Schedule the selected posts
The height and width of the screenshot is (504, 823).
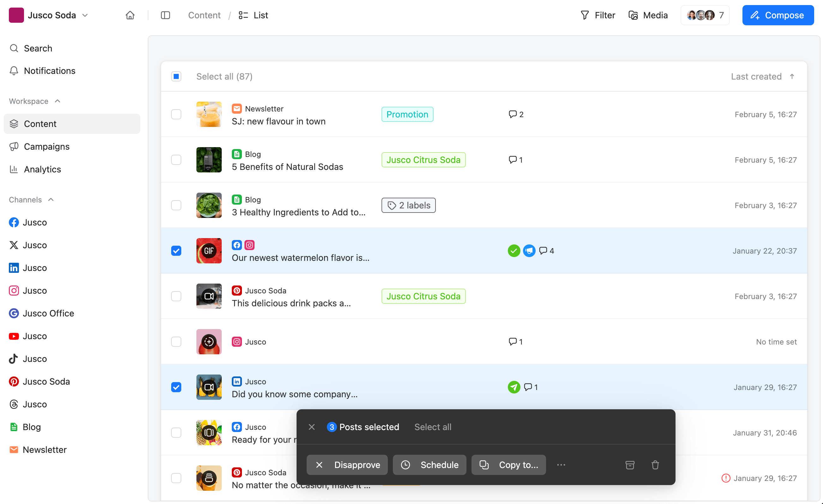(x=429, y=465)
